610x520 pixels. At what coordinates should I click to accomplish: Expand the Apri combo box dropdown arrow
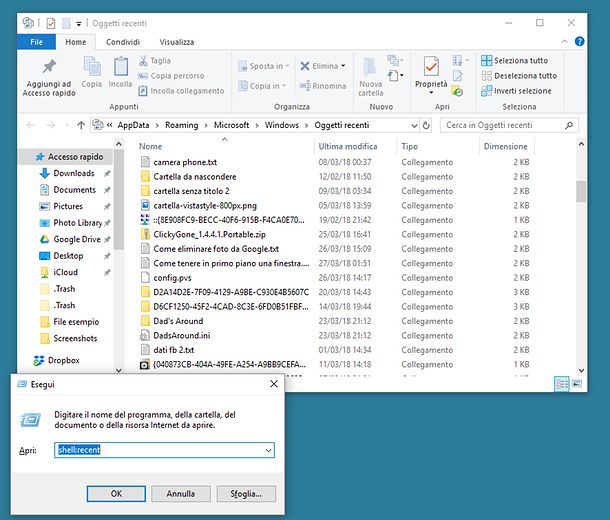pyautogui.click(x=268, y=450)
